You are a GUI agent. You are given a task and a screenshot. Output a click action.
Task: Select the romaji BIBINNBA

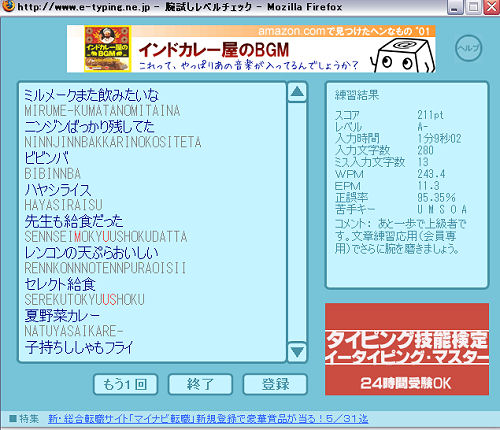(x=53, y=174)
